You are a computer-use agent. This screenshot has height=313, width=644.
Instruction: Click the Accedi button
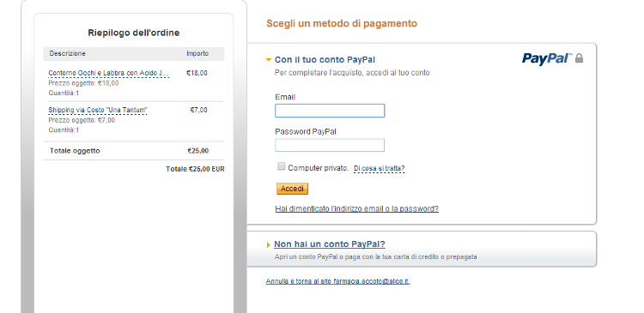[292, 189]
